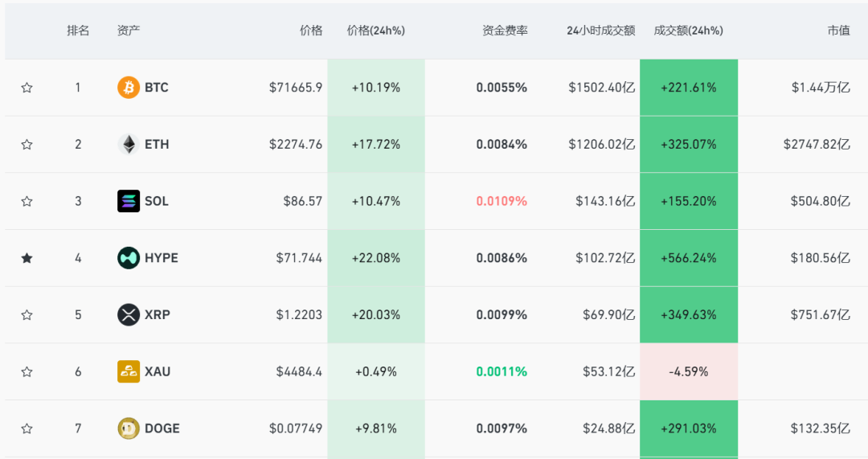Image resolution: width=868 pixels, height=459 pixels.
Task: Click BTC market cap $1.44万亿
Action: [x=821, y=88]
